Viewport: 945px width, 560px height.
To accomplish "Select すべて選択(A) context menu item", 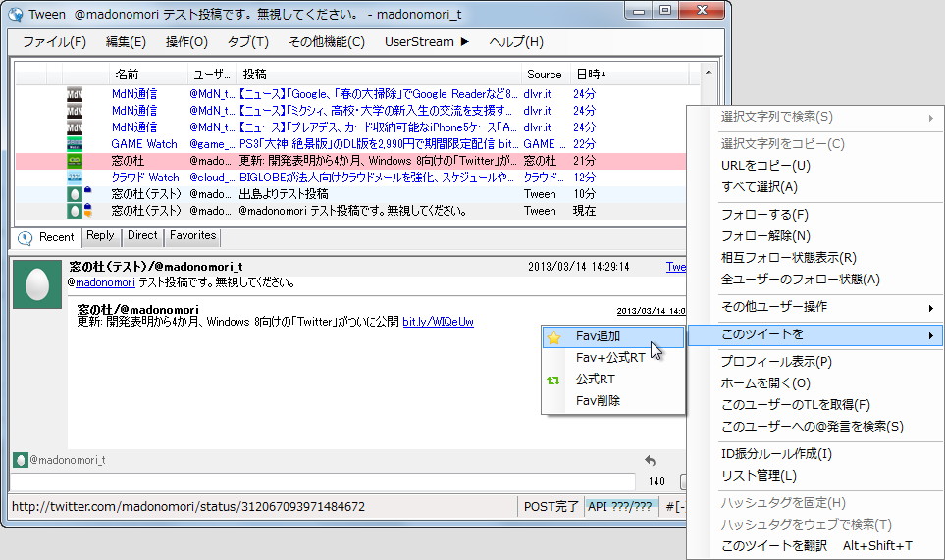I will 815,187.
